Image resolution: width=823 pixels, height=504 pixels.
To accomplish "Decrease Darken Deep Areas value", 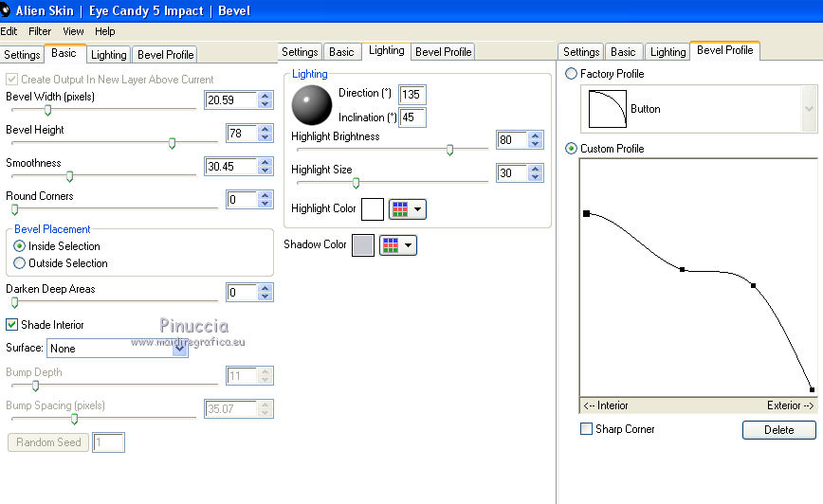I will [x=265, y=297].
